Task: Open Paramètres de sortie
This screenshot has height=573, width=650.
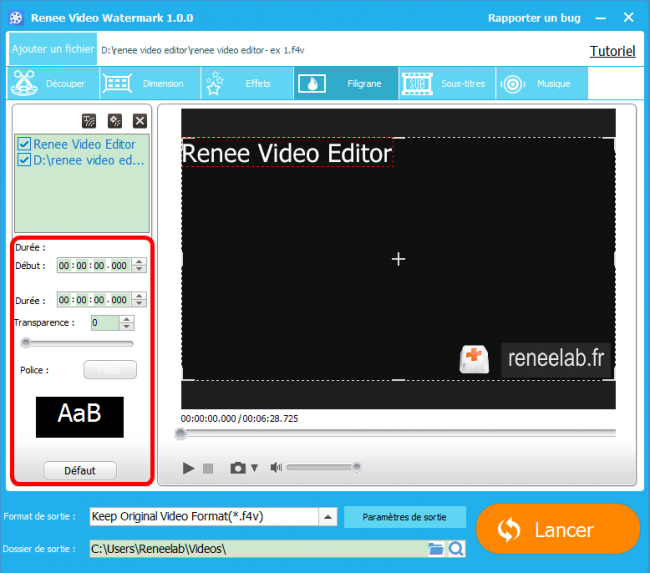Action: pyautogui.click(x=405, y=517)
